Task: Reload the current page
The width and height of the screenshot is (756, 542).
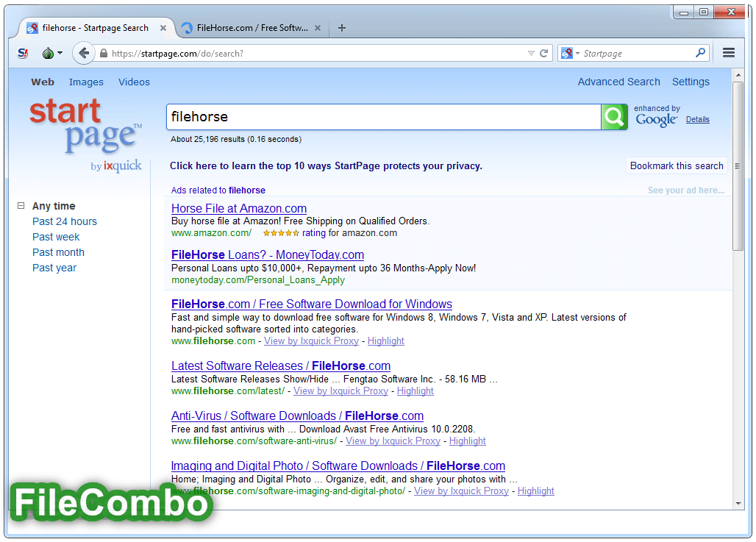Action: pyautogui.click(x=544, y=53)
